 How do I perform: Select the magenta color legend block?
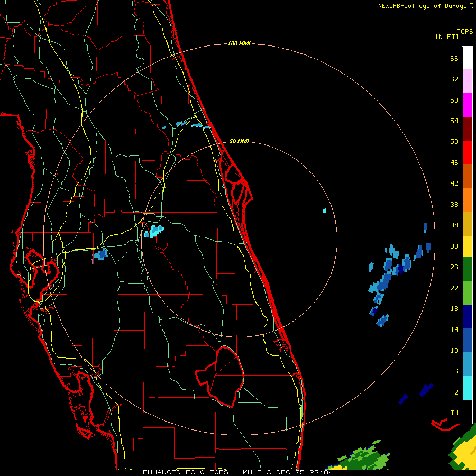pyautogui.click(x=467, y=105)
